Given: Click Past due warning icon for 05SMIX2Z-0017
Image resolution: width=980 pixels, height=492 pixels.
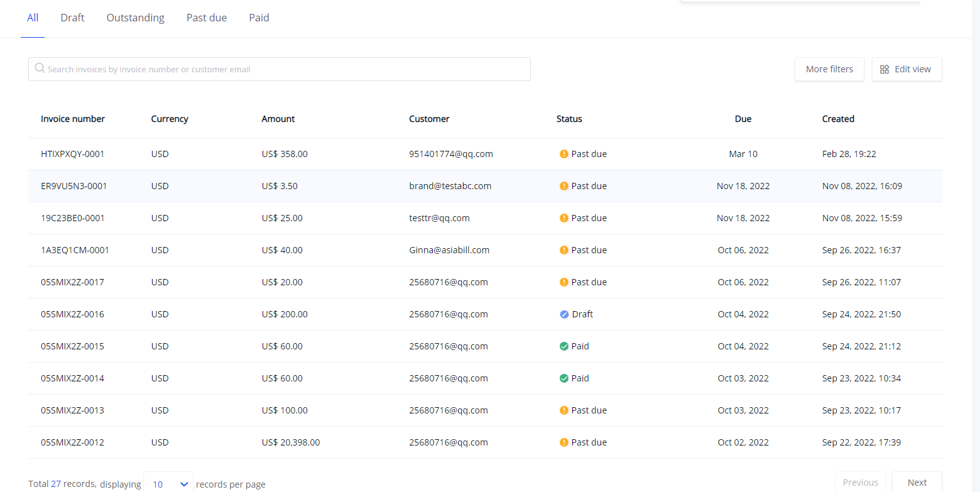Looking at the screenshot, I should [563, 282].
